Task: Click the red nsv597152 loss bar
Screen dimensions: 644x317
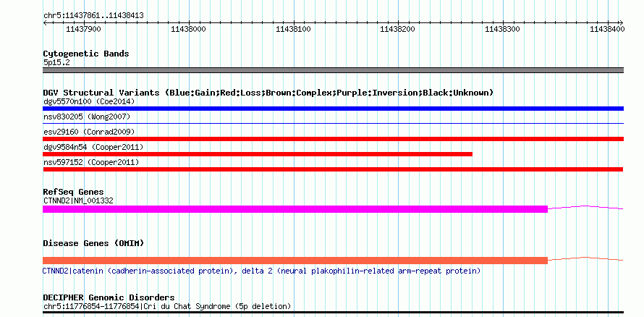Action: pos(333,169)
